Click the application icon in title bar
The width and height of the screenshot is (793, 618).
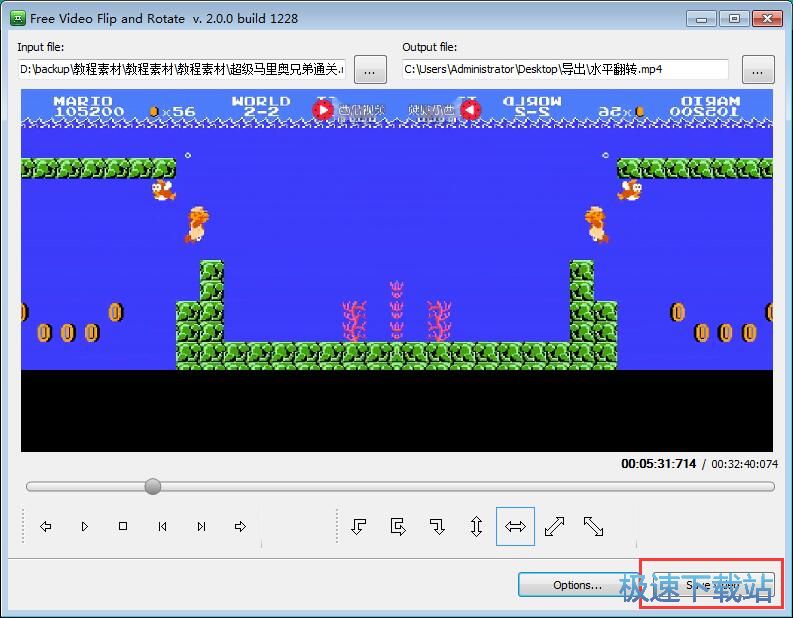tap(18, 19)
